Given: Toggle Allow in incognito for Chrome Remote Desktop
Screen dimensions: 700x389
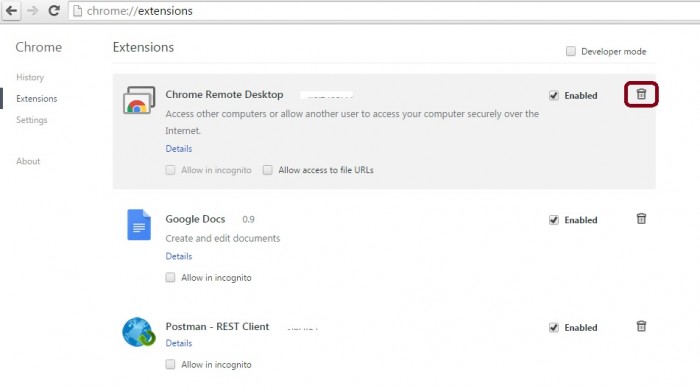Looking at the screenshot, I should coord(170,170).
